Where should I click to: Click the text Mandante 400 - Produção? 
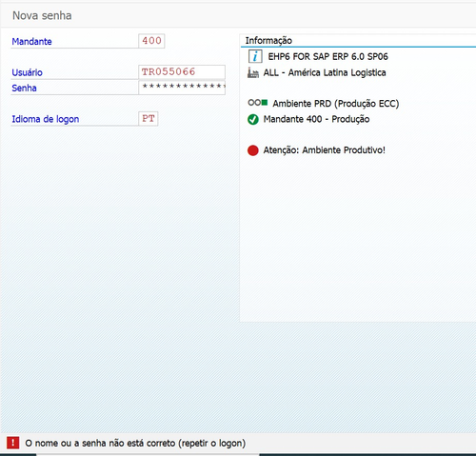tap(316, 119)
